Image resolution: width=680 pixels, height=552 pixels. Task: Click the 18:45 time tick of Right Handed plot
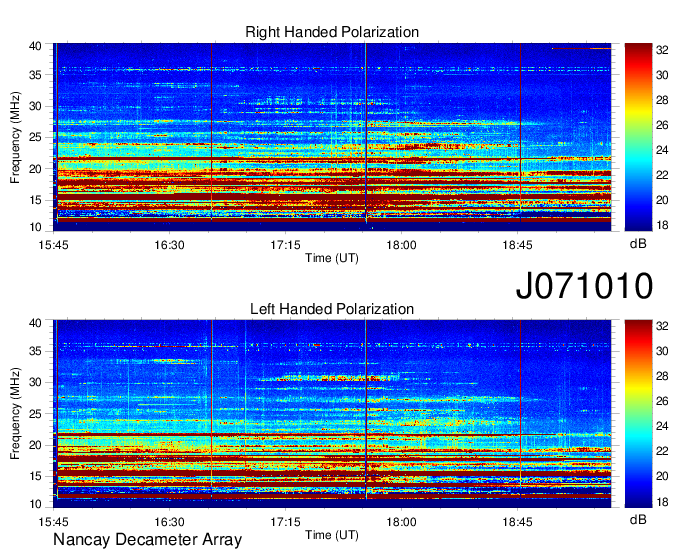(x=517, y=245)
